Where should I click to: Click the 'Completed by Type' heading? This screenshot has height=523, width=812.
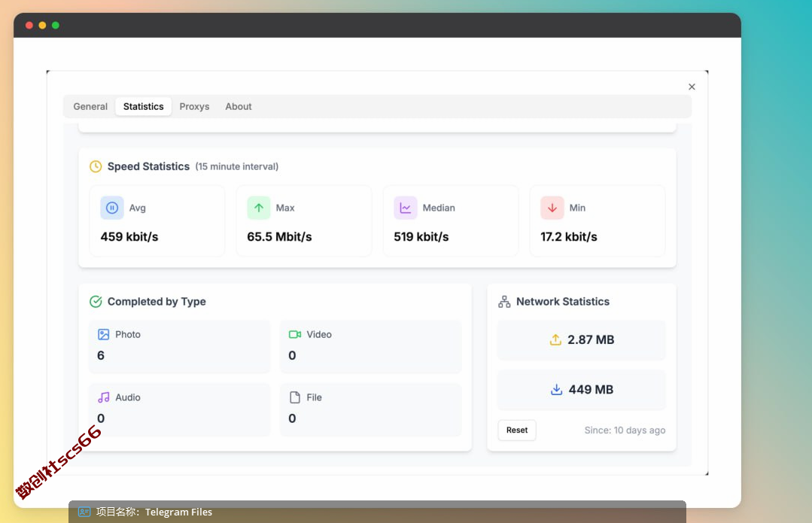click(x=157, y=301)
